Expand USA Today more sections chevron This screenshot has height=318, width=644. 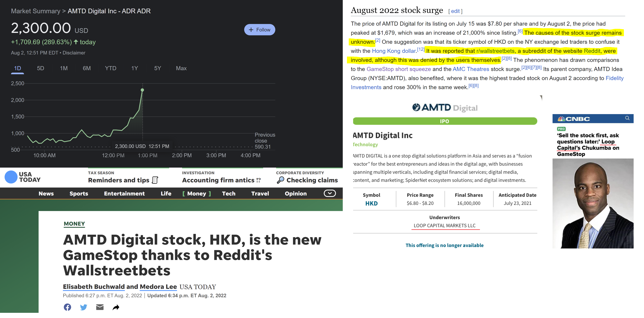[x=330, y=193]
